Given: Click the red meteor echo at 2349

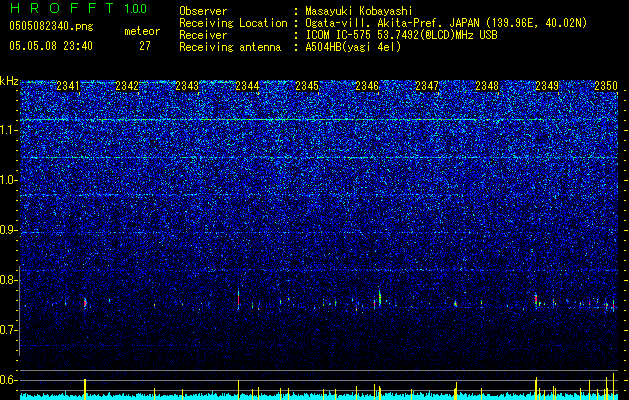Looking at the screenshot, I should [536, 299].
